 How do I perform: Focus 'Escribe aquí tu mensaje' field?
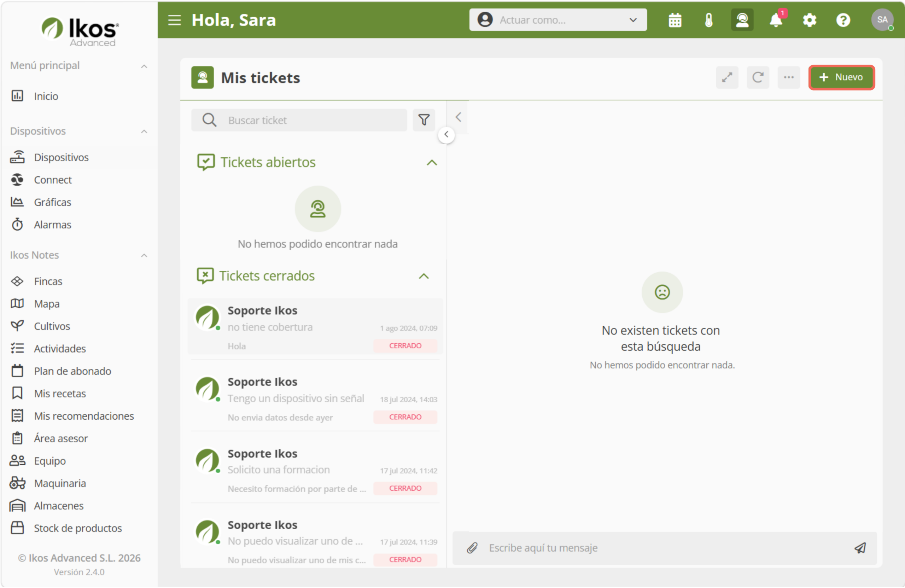tap(665, 548)
